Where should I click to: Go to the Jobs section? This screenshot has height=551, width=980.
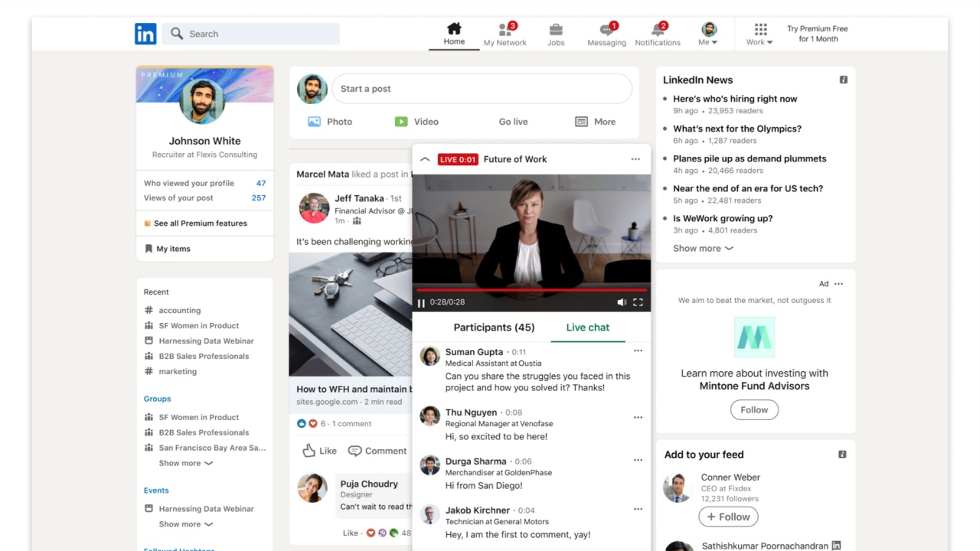tap(556, 34)
